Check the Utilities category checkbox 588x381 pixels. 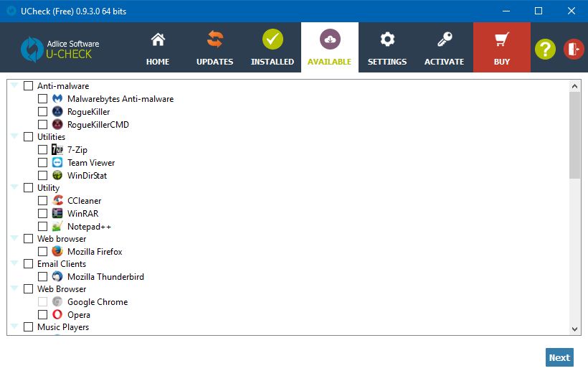click(28, 136)
